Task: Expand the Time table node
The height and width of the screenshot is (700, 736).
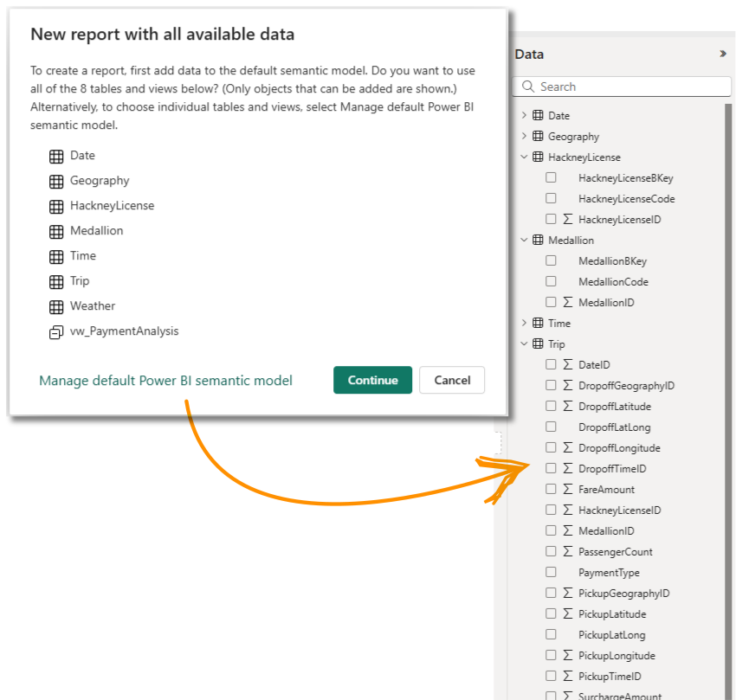Action: [x=524, y=324]
